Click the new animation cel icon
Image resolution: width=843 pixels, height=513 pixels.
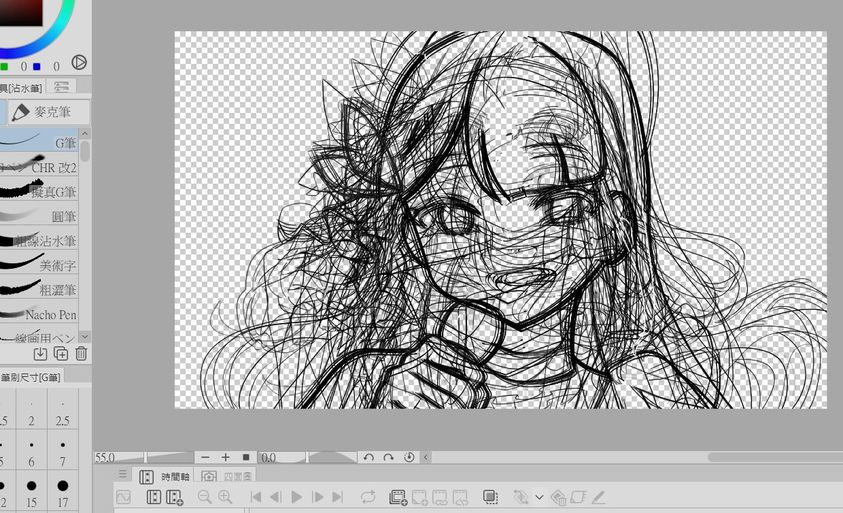click(419, 497)
